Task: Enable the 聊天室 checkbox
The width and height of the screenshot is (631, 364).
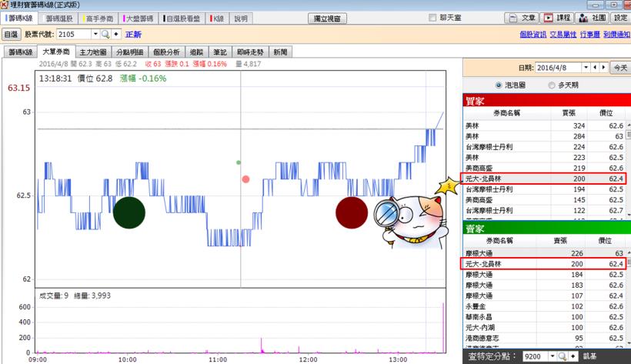Action: [432, 18]
